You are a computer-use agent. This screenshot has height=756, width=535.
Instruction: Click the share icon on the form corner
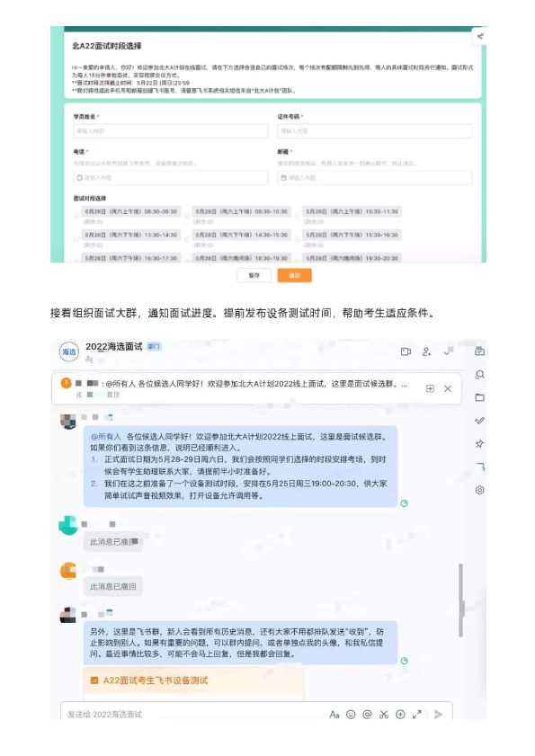(x=479, y=36)
